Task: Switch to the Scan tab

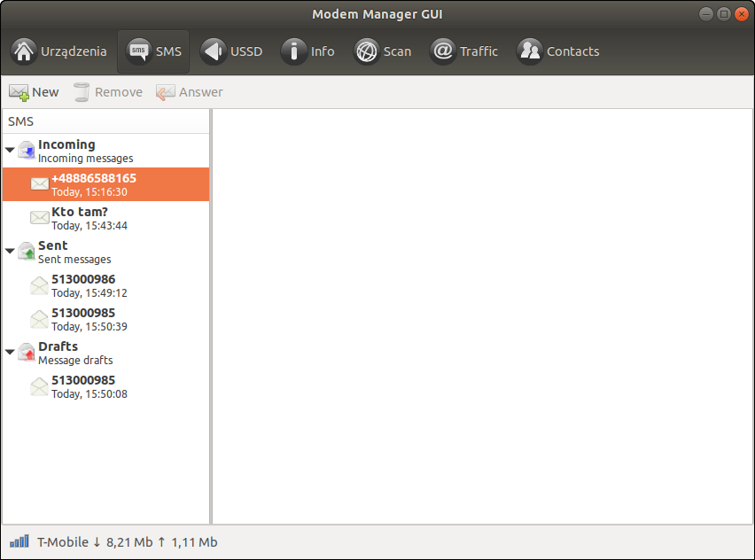Action: point(383,51)
